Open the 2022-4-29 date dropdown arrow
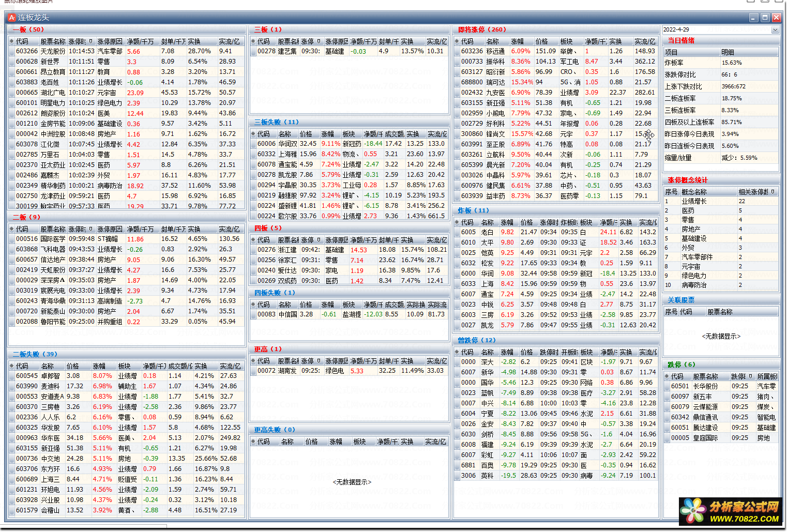 coord(775,30)
